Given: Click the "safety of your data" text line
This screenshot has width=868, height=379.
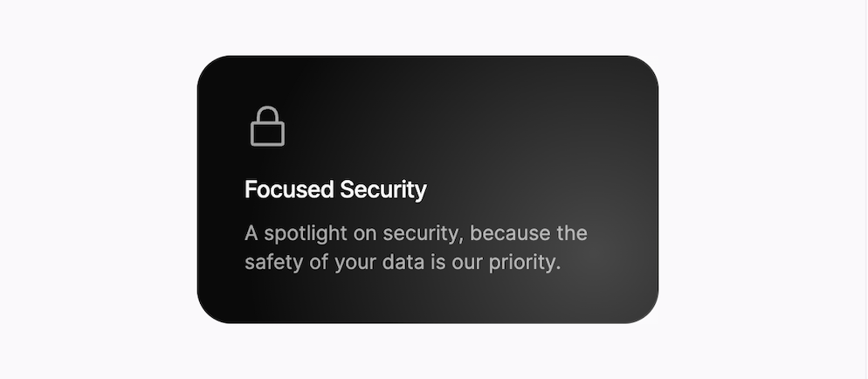Looking at the screenshot, I should 403,262.
